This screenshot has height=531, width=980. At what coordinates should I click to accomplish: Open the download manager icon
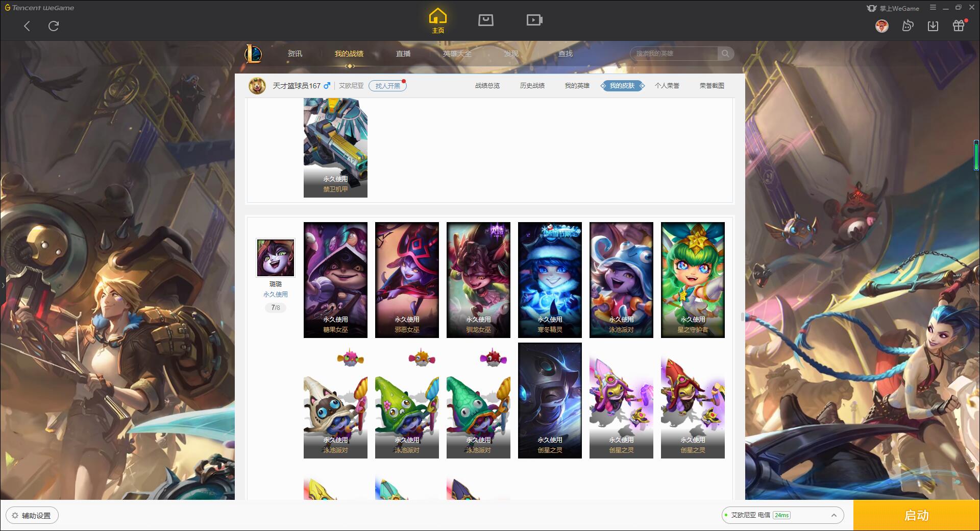pyautogui.click(x=933, y=26)
